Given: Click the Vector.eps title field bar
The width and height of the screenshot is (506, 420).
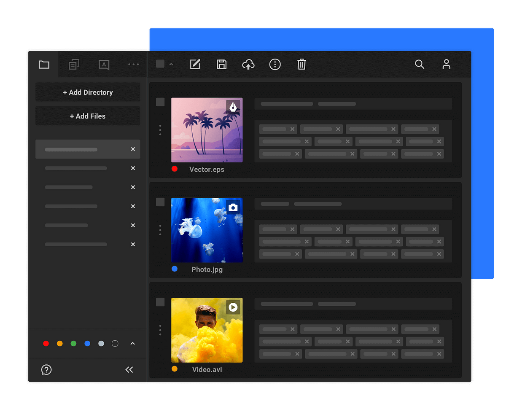Looking at the screenshot, I should pyautogui.click(x=353, y=104).
